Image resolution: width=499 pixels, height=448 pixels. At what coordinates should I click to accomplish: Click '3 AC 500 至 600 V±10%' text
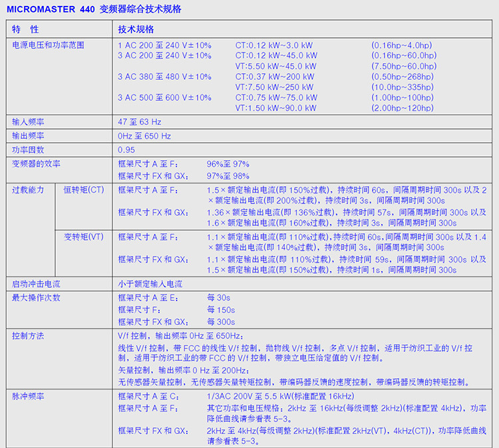click(x=164, y=98)
